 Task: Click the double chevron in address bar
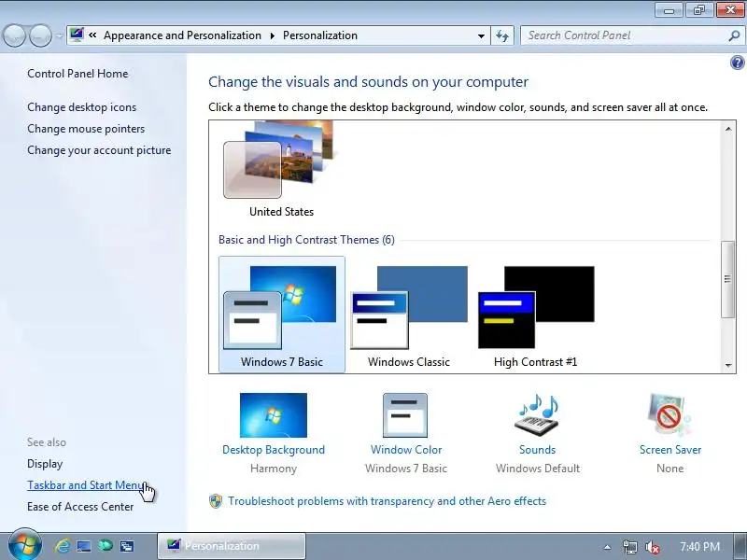(x=92, y=35)
